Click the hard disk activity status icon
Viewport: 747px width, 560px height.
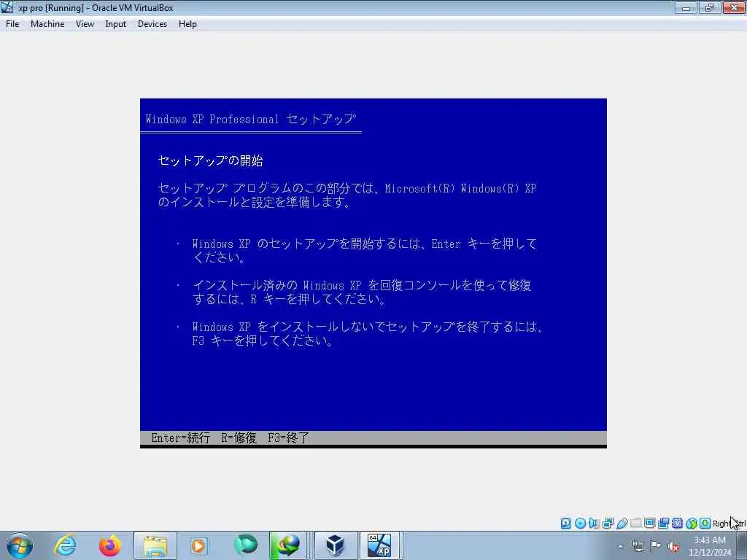565,524
